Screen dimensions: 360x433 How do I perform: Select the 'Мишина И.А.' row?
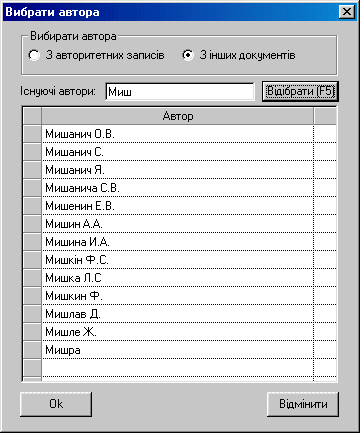[178, 242]
